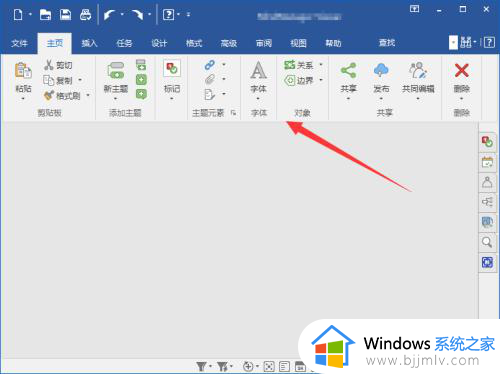Expand dropdown arrow beside hyperlink icon

click(224, 64)
